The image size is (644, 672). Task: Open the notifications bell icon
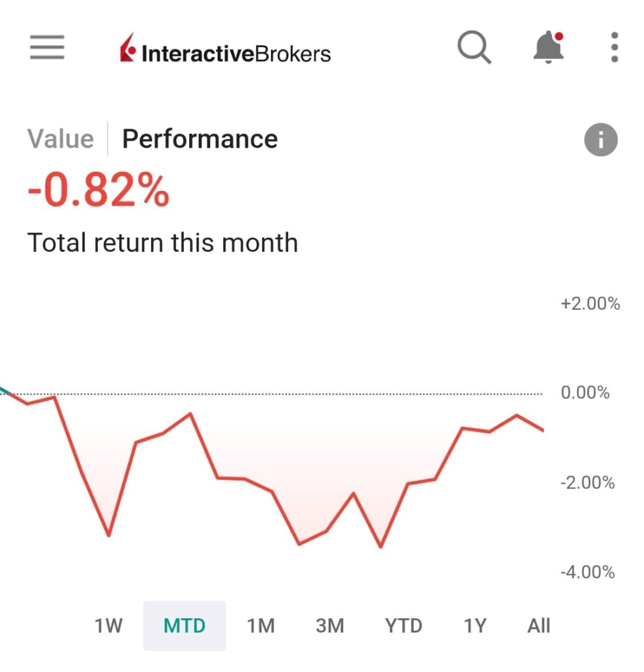click(548, 48)
